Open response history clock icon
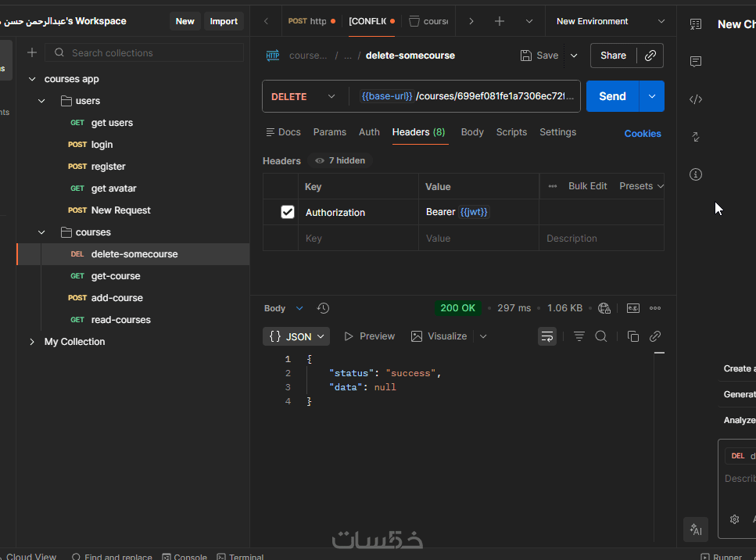This screenshot has width=756, height=560. click(323, 308)
